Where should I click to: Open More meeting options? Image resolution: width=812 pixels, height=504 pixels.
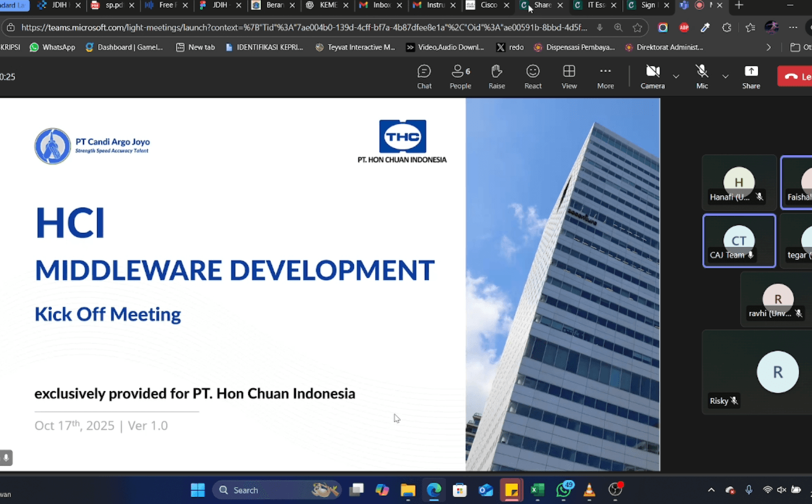[x=605, y=77]
